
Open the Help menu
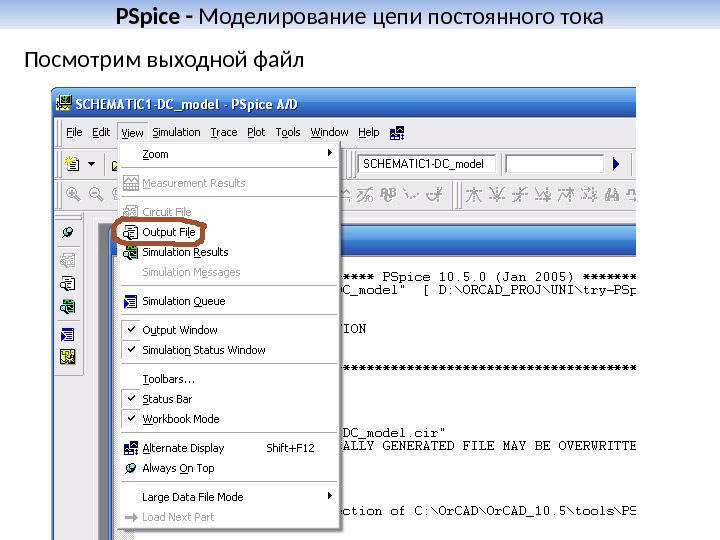368,132
